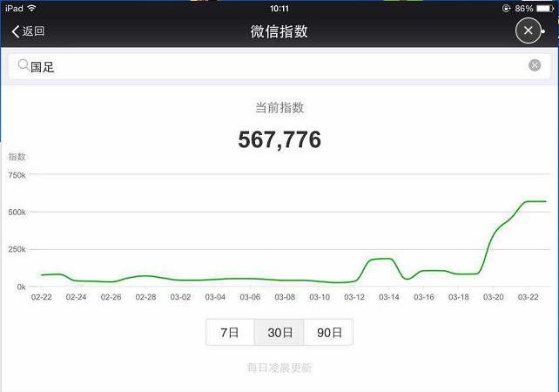Tap the 03-22 date on chart axis
This screenshot has width=559, height=392.
pyautogui.click(x=528, y=297)
